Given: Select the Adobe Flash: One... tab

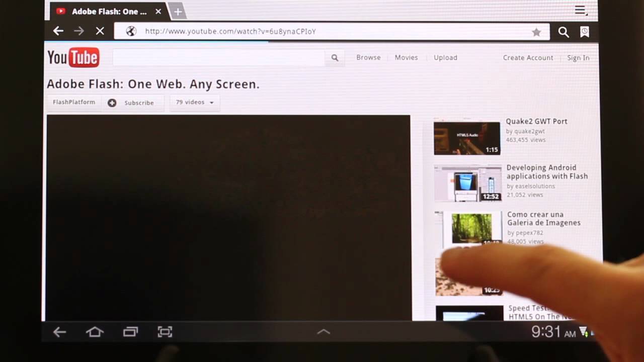Looking at the screenshot, I should pyautogui.click(x=109, y=11).
